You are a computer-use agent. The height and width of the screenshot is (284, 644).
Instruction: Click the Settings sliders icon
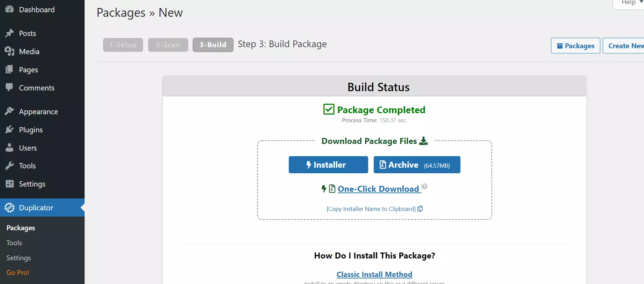9,184
